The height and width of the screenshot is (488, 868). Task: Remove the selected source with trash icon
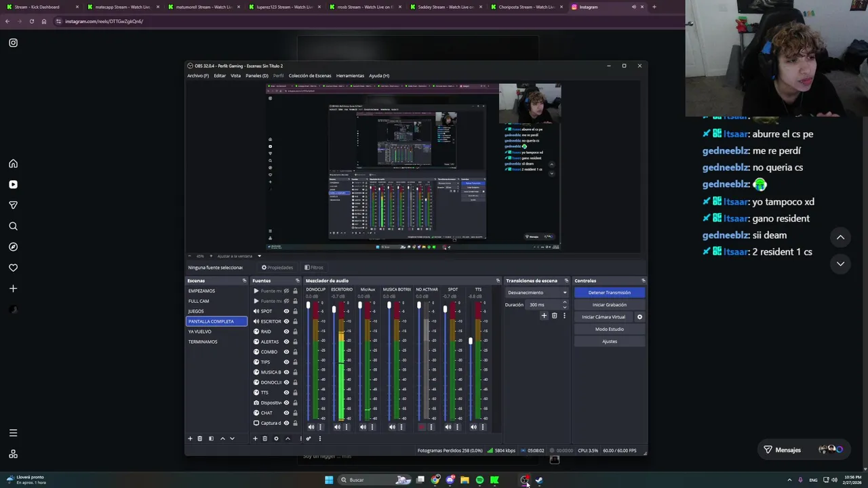264,439
